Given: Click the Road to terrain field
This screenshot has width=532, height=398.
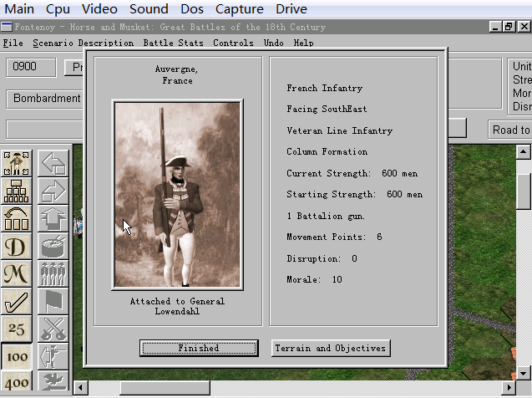Looking at the screenshot, I should pos(510,130).
